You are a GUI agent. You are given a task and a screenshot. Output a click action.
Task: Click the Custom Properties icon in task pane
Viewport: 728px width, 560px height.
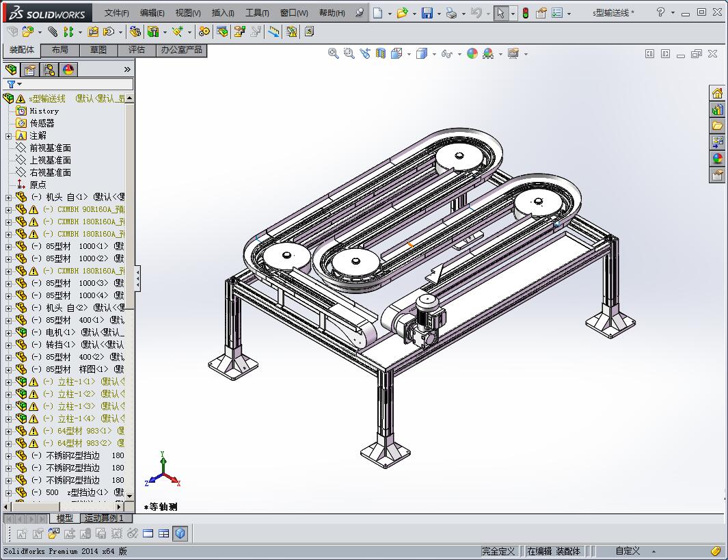click(x=717, y=174)
